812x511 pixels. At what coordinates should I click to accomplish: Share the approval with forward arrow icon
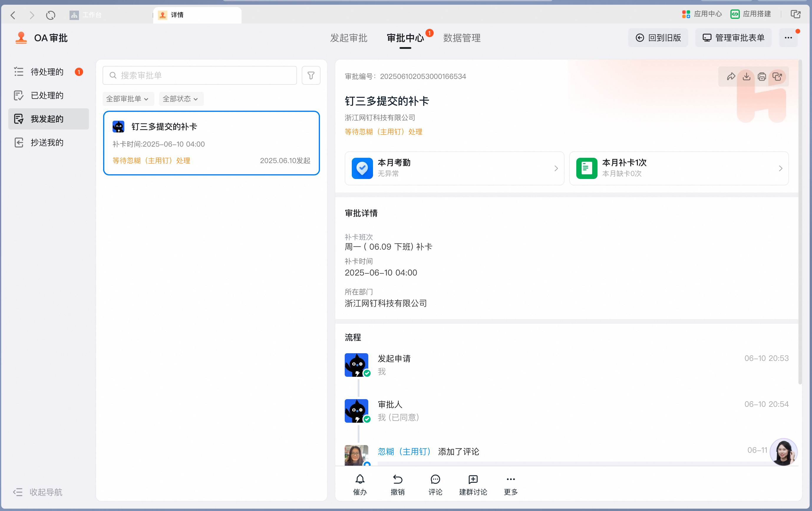tap(731, 77)
